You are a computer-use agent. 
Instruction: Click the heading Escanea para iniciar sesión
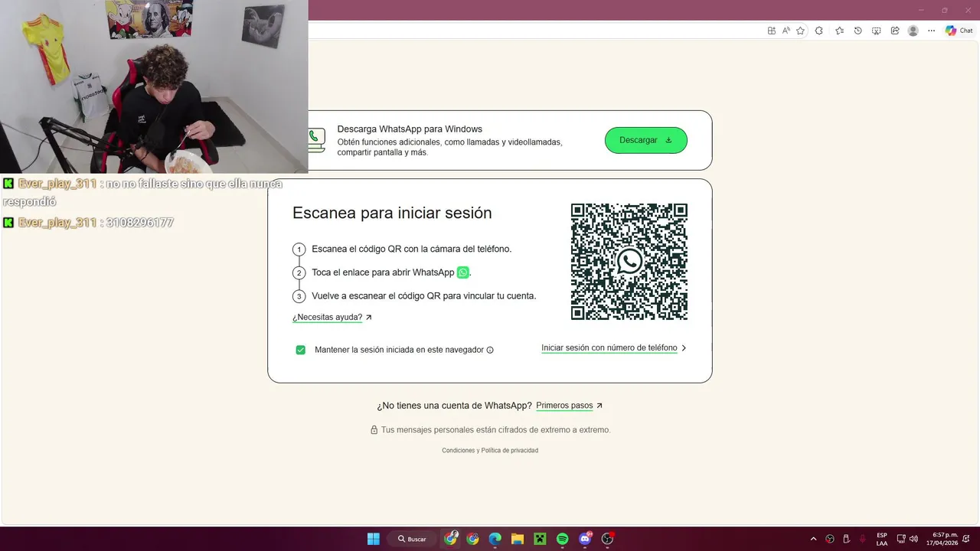[x=392, y=213]
